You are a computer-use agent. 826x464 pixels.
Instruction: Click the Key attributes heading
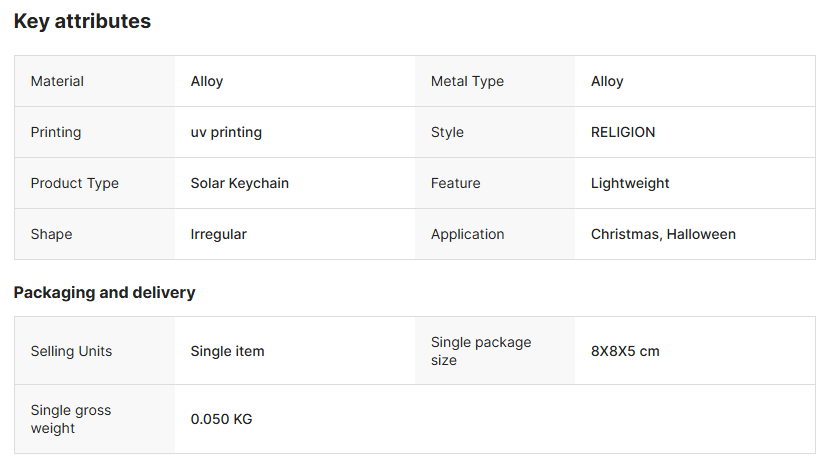pyautogui.click(x=82, y=21)
